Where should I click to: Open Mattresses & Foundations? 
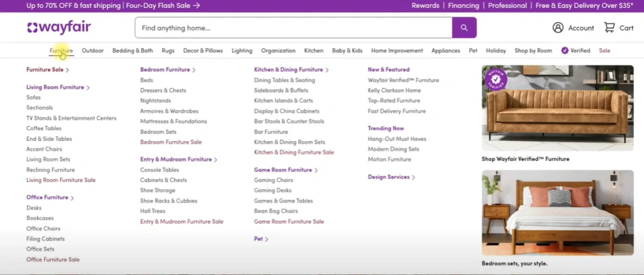(x=174, y=121)
